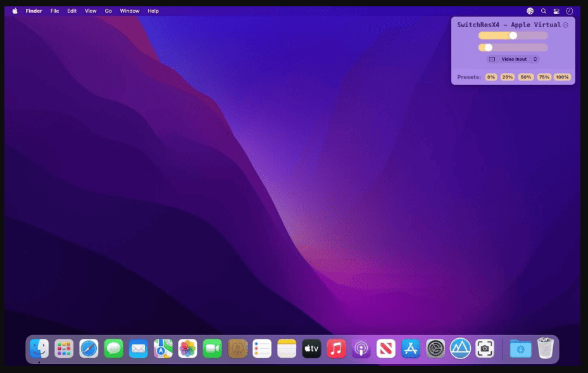Open the Window menu

pyautogui.click(x=130, y=11)
